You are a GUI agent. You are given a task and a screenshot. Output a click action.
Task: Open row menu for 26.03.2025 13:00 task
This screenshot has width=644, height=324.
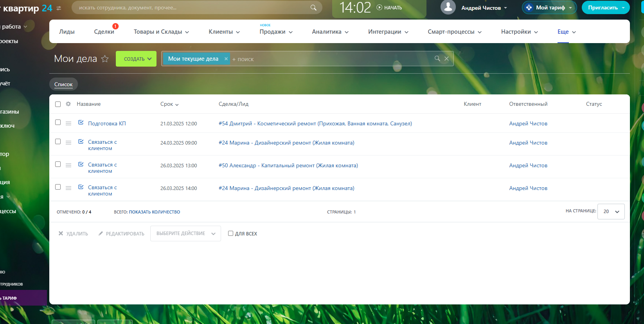[x=68, y=165]
